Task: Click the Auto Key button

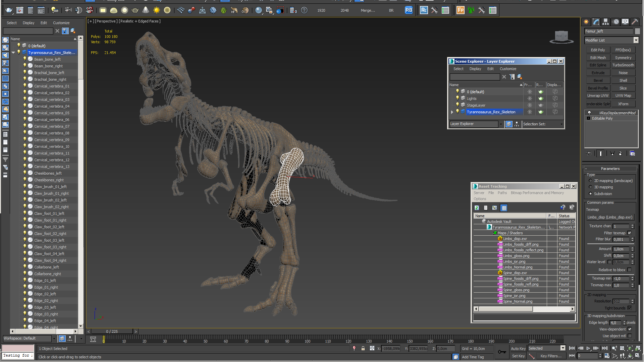Action: (518, 349)
